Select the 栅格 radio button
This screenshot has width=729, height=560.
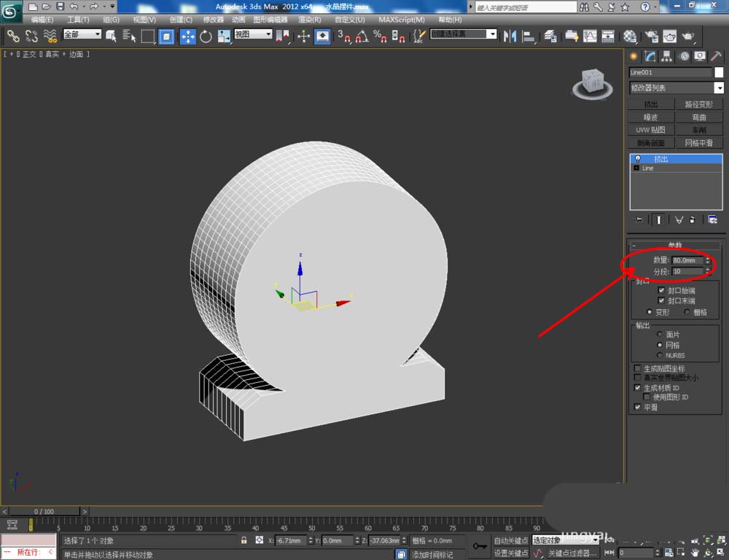click(687, 312)
